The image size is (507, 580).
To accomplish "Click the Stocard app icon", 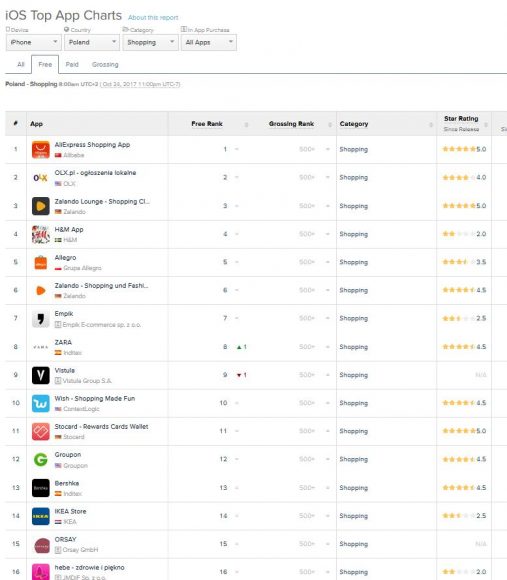I will coord(41,432).
